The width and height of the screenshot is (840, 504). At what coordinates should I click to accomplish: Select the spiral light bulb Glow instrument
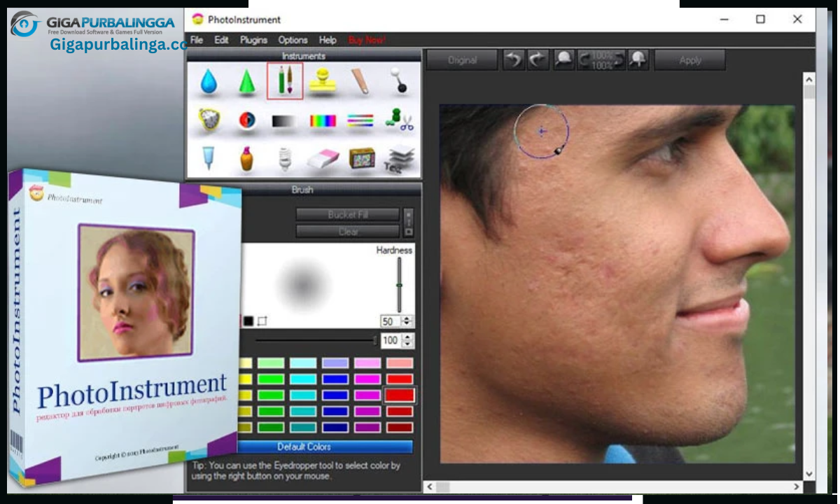[284, 159]
